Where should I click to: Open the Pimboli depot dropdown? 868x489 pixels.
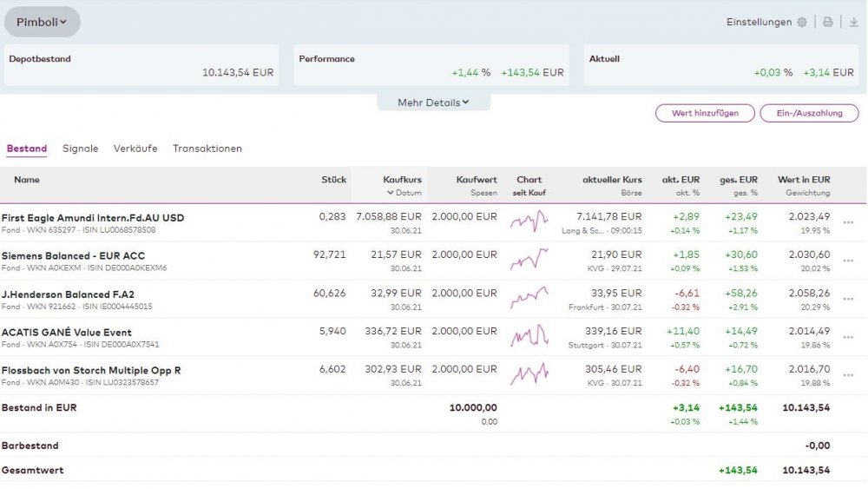[42, 23]
